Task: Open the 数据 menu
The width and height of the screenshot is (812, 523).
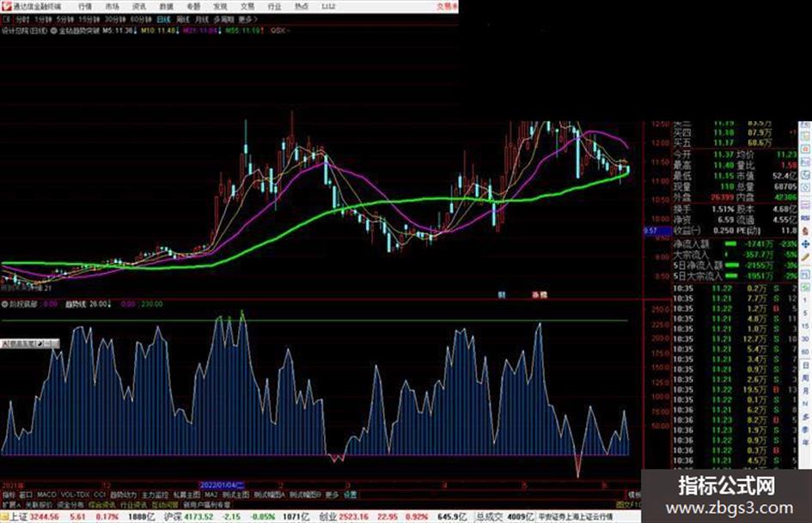Action: (166, 7)
